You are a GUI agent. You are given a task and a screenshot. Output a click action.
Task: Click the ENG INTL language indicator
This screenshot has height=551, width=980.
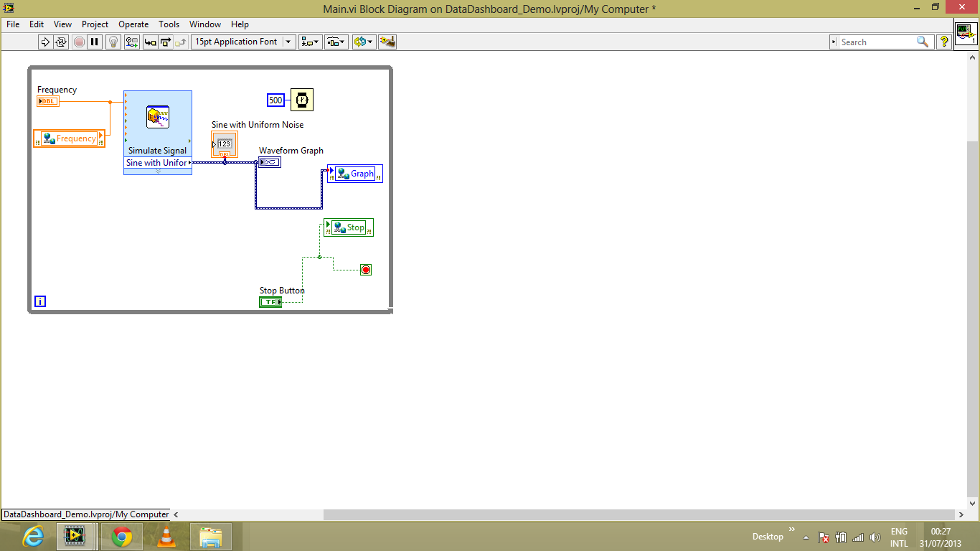(x=899, y=537)
